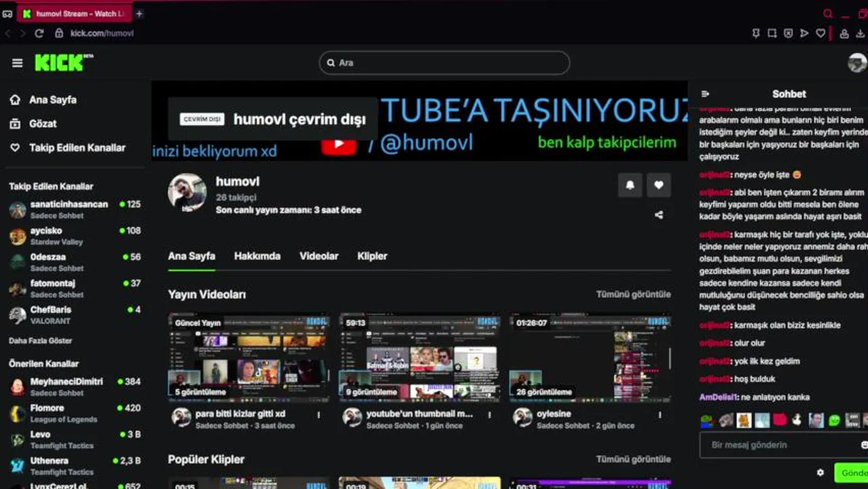Insert the red cat face emote
This screenshot has width=868, height=489.
[780, 420]
